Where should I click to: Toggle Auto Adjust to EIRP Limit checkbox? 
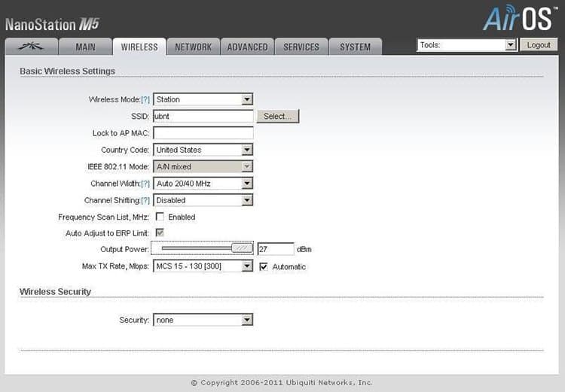[x=160, y=232]
